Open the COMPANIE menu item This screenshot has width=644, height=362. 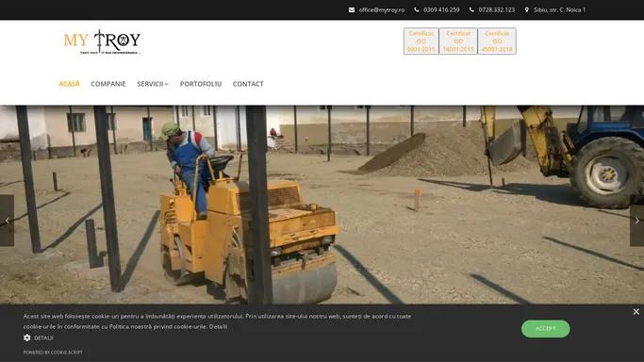108,84
